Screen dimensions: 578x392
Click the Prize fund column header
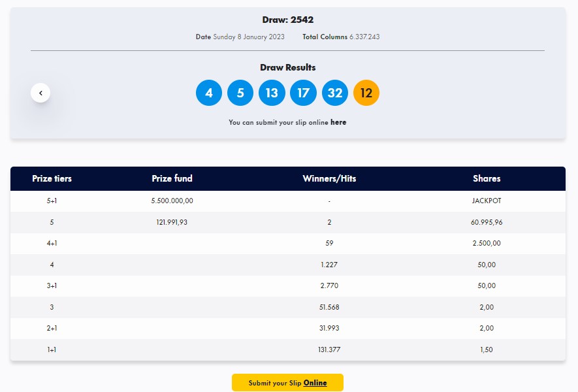172,178
